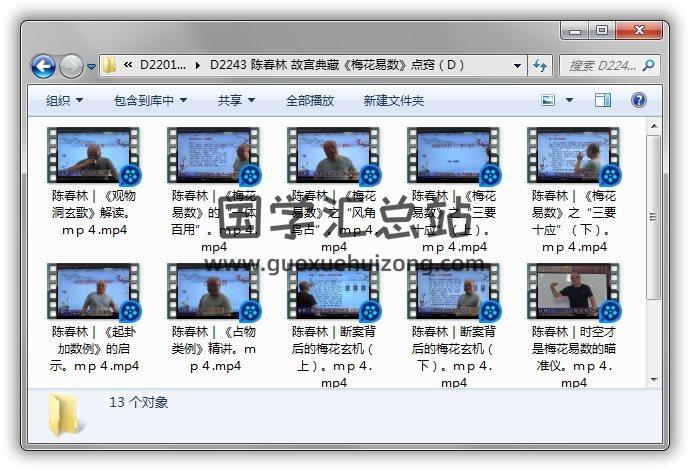This screenshot has width=690, height=471.
Task: Open the Help question mark icon
Action: 639,100
